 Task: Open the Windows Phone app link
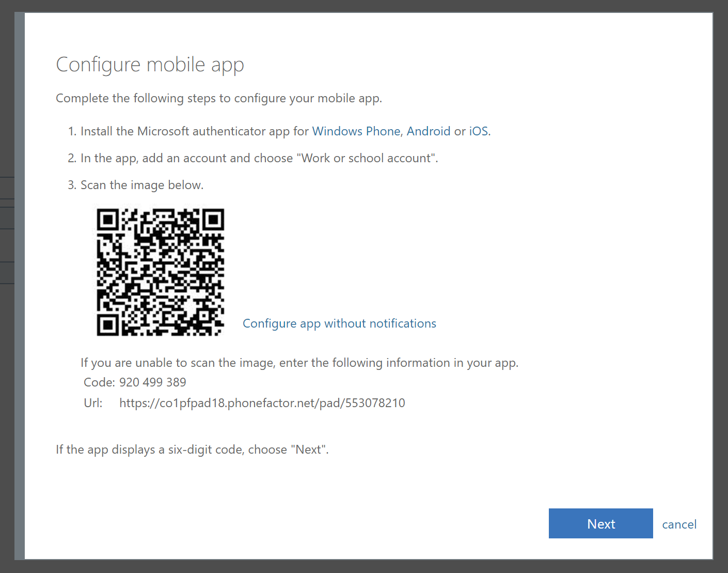point(356,131)
